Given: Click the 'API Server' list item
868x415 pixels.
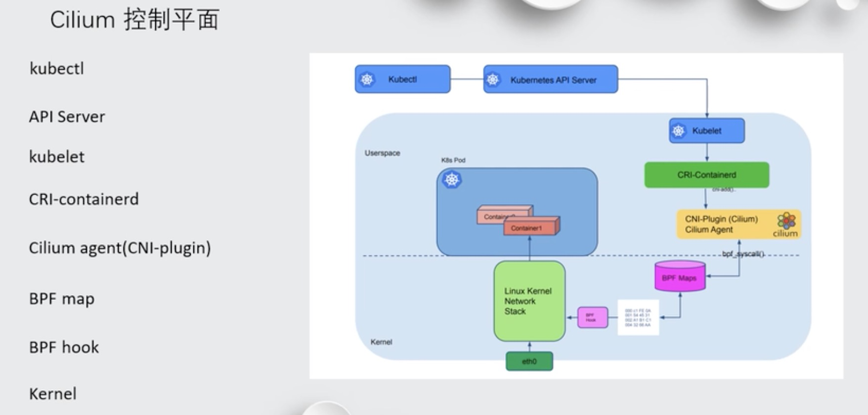Looking at the screenshot, I should (x=67, y=117).
